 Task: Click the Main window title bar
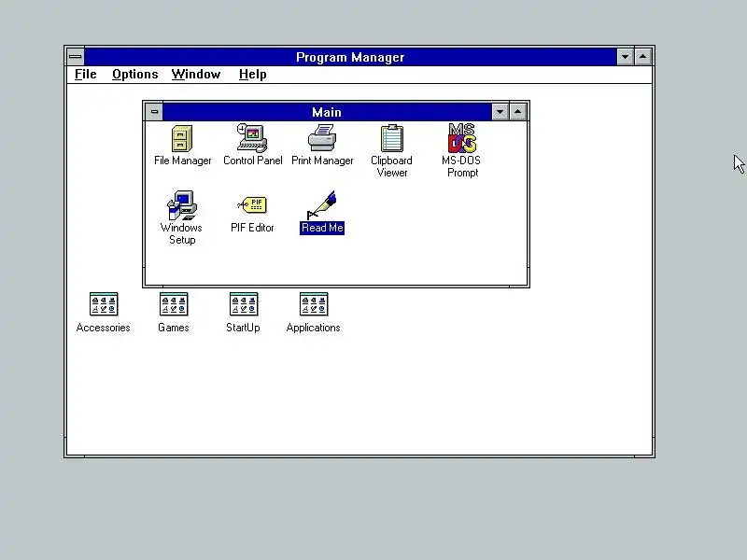click(x=327, y=112)
